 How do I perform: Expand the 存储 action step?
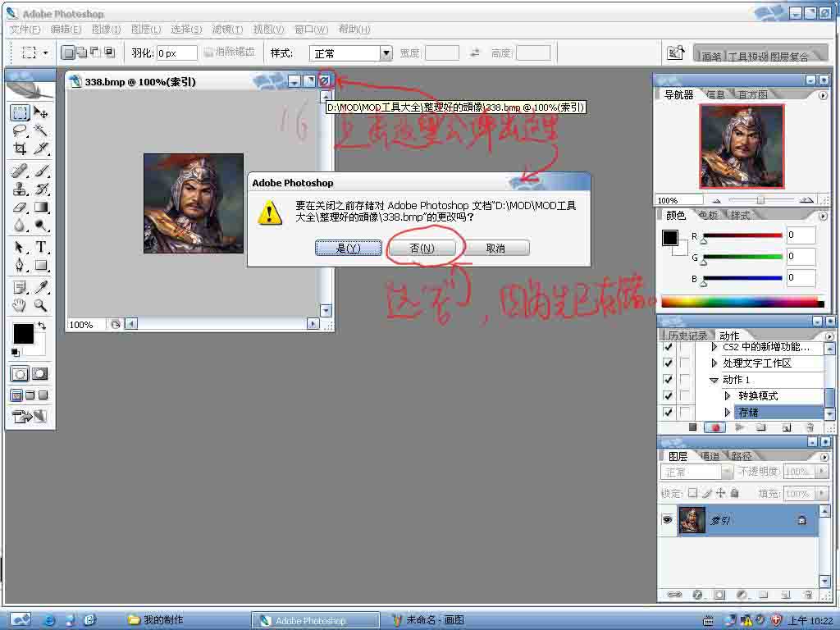tap(727, 412)
